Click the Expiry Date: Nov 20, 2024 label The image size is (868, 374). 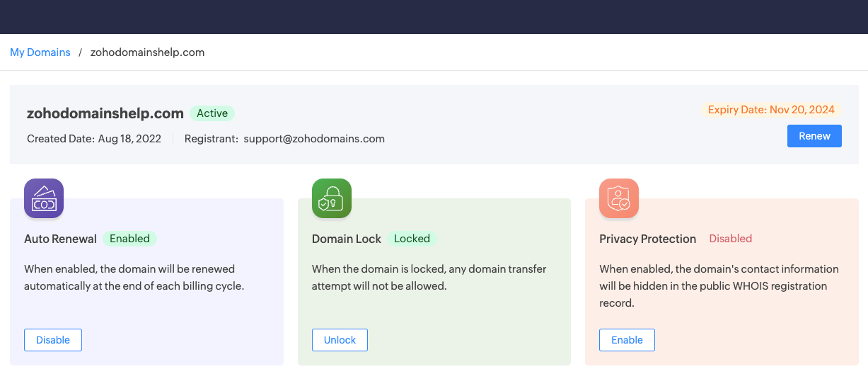tap(771, 110)
